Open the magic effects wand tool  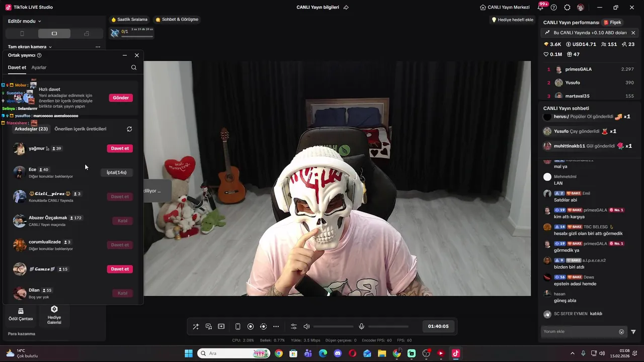[x=196, y=326]
